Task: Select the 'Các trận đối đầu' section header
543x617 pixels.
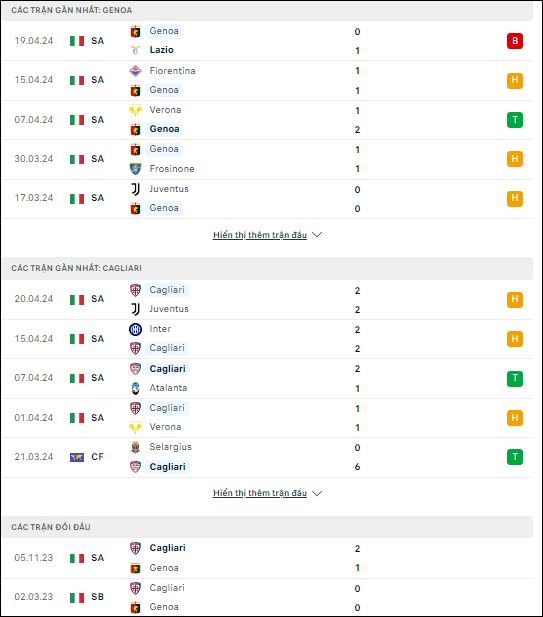Action: tap(267, 527)
